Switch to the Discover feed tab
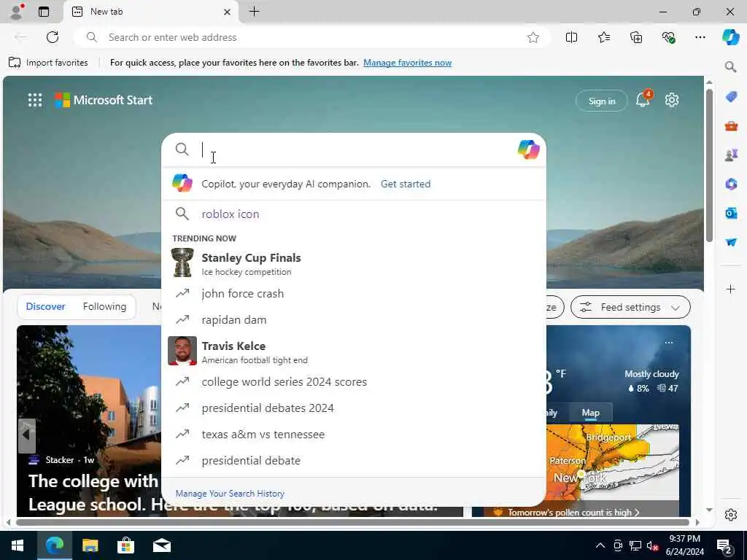Image resolution: width=747 pixels, height=560 pixels. coord(45,306)
